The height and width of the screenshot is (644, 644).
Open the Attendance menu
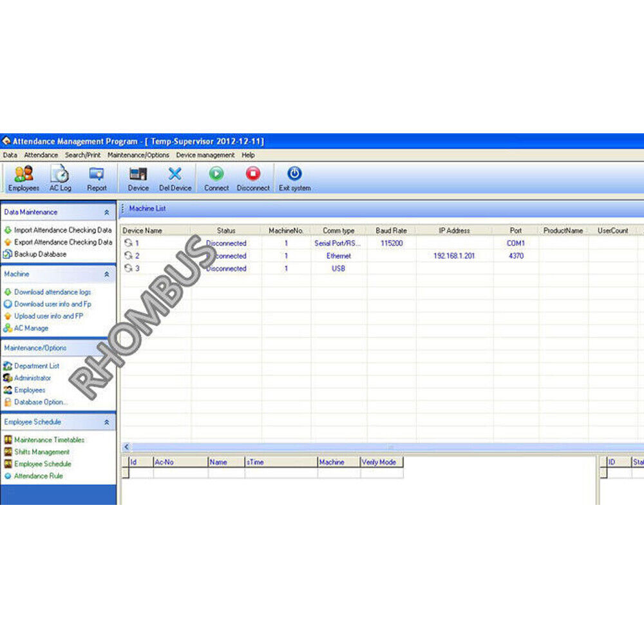41,155
